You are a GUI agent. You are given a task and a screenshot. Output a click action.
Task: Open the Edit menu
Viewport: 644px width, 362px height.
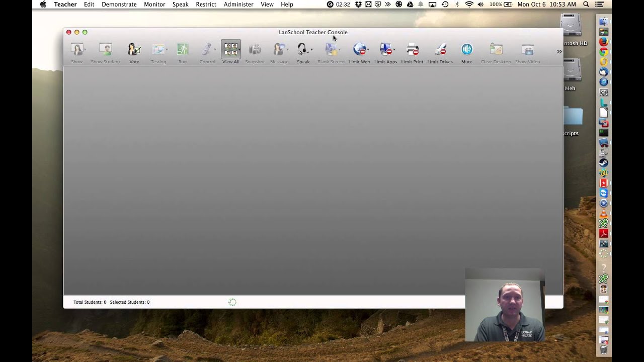89,4
